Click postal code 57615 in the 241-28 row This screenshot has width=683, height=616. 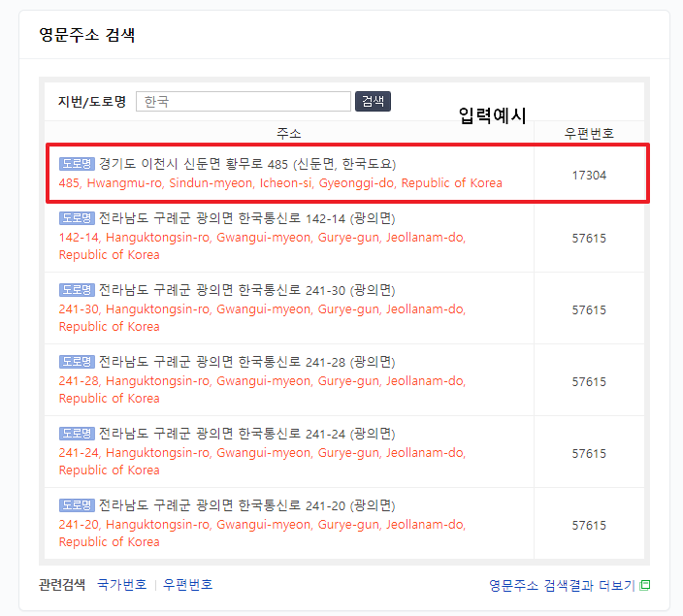589,382
